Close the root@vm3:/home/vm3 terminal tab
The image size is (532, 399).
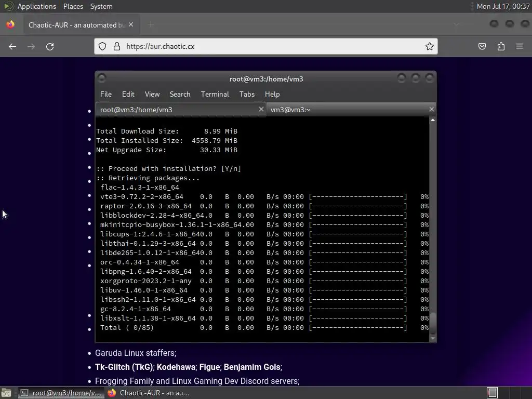tap(261, 109)
